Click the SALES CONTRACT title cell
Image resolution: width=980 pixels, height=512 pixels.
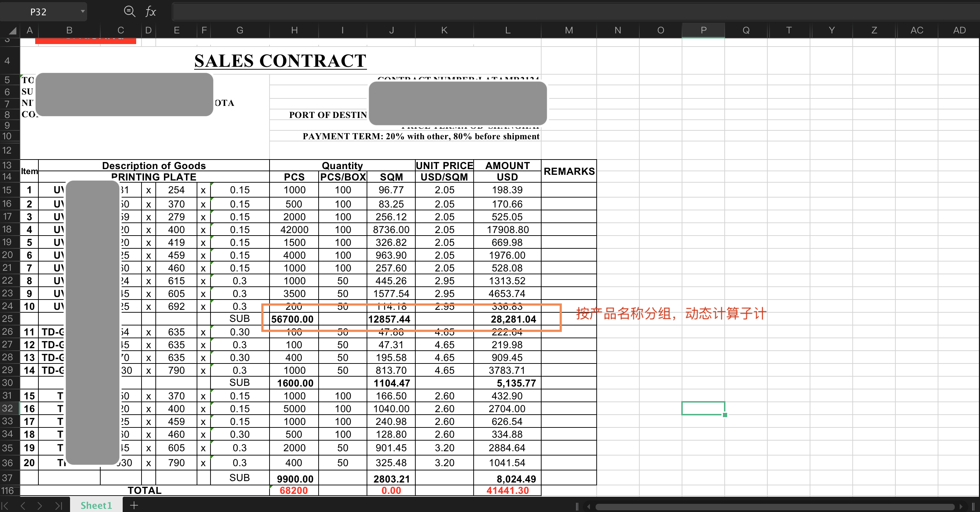point(280,61)
